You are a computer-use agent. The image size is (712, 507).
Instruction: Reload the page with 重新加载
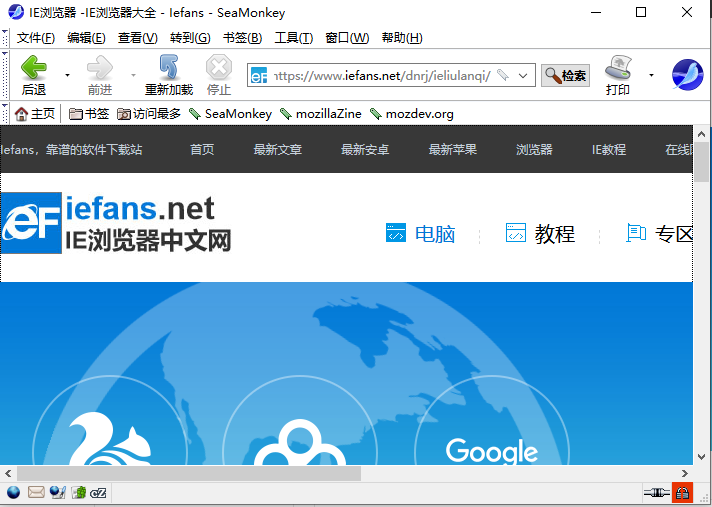(x=169, y=75)
